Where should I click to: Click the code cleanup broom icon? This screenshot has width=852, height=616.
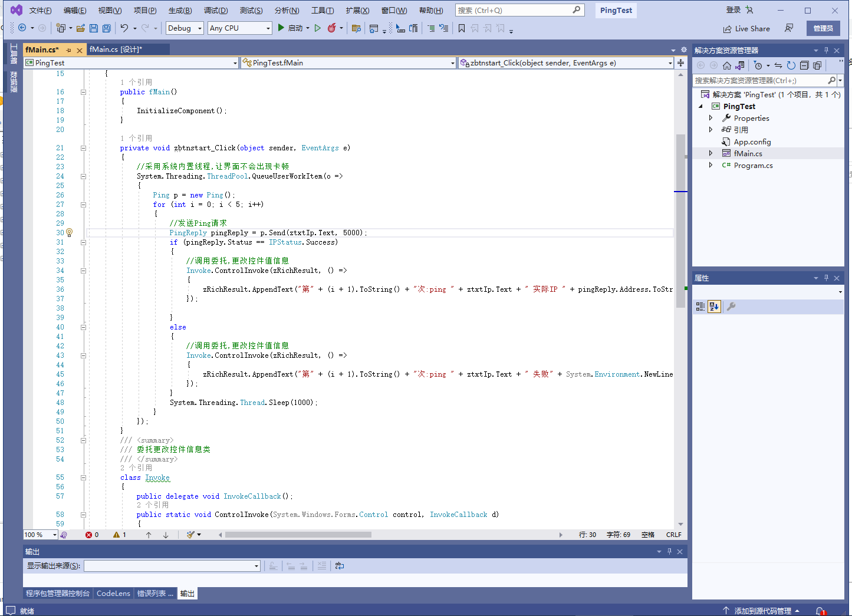click(190, 535)
